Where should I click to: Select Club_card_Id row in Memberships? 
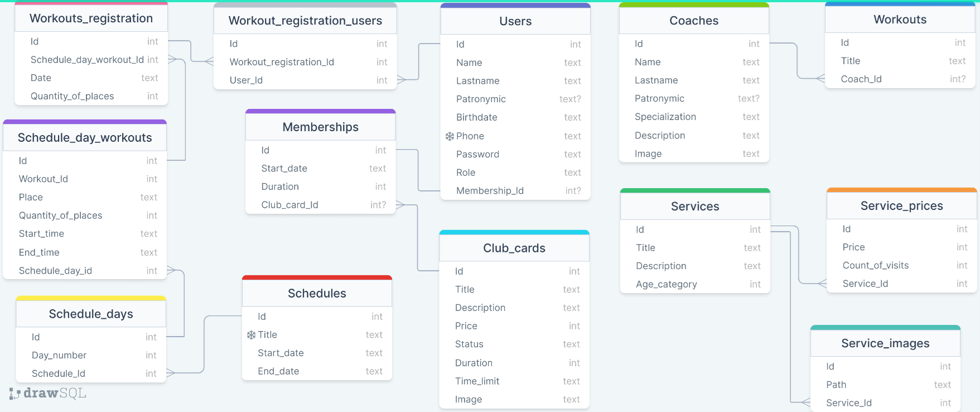tap(289, 205)
